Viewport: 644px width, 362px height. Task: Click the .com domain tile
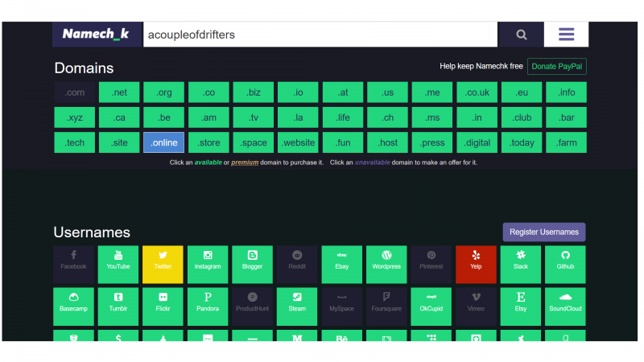tap(74, 93)
